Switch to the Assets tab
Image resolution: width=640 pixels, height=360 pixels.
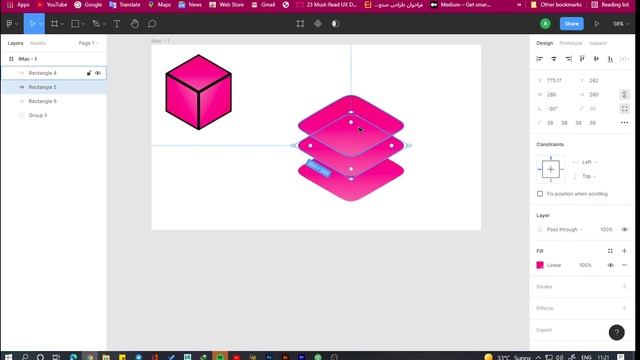38,43
